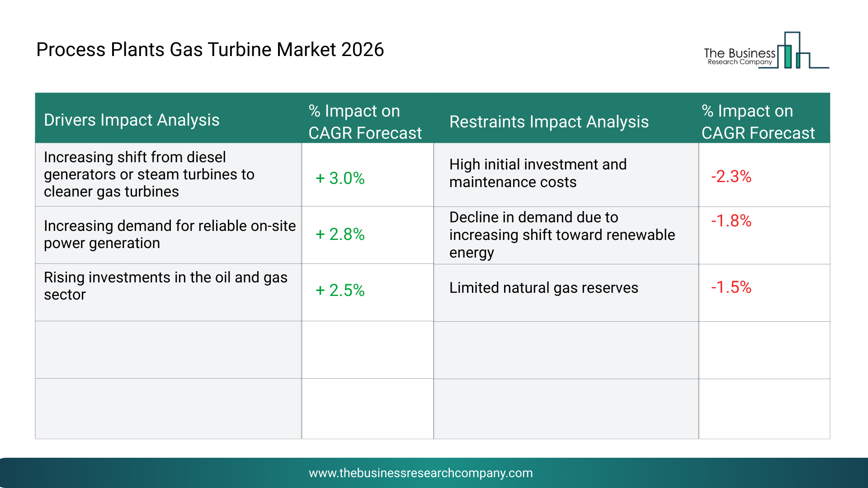Select the diesel generators to gas turbines cell
This screenshot has height=488, width=868.
149,174
